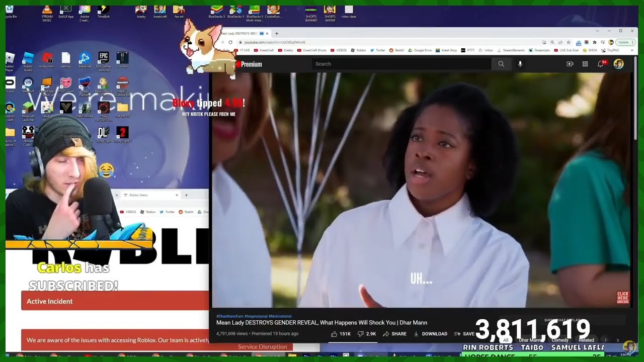Open YouTube notifications bell
This screenshot has height=362, width=644.
tap(601, 64)
